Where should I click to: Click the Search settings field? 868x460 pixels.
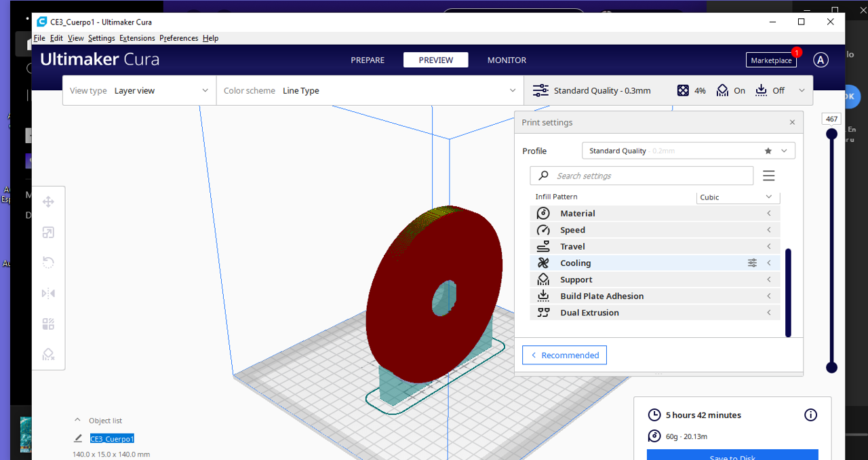point(642,176)
